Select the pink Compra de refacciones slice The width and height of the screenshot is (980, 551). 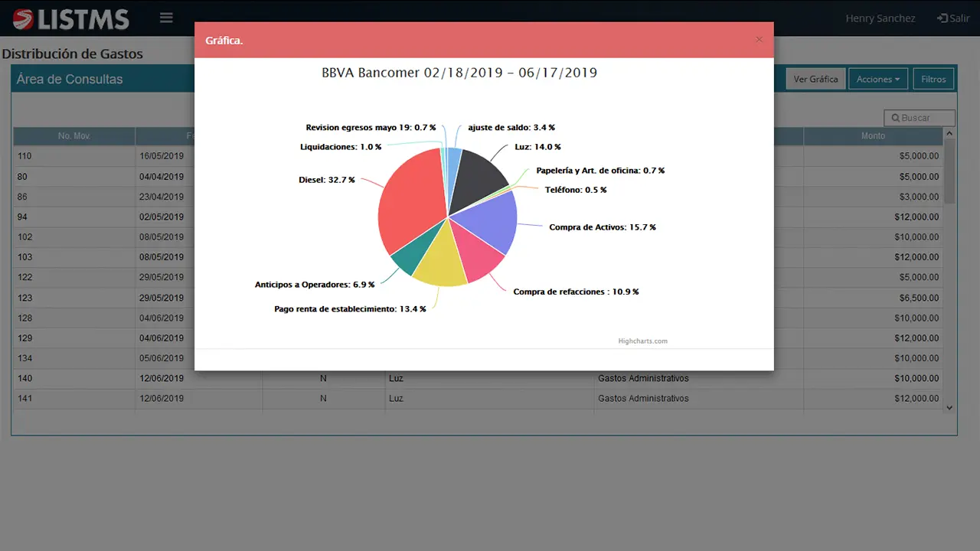(476, 255)
